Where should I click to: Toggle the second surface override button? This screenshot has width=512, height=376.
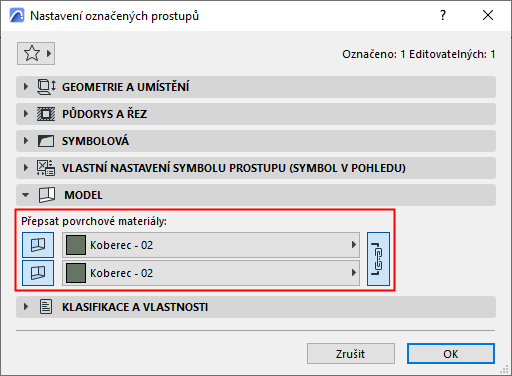pyautogui.click(x=38, y=273)
